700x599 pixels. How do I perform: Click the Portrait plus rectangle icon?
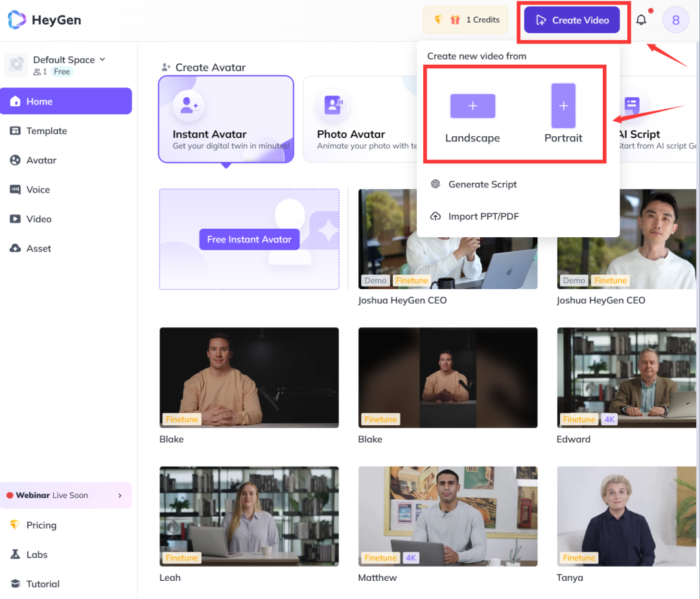[x=563, y=106]
